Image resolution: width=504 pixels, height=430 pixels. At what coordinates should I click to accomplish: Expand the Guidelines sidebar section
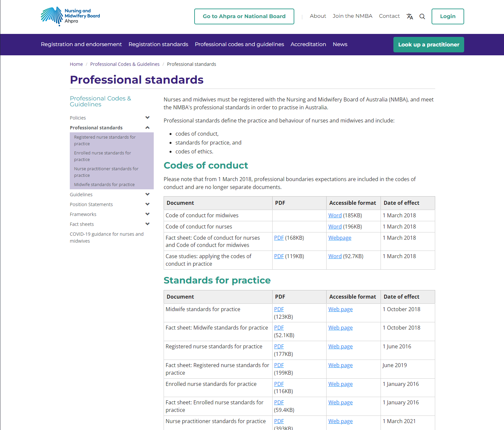[147, 194]
